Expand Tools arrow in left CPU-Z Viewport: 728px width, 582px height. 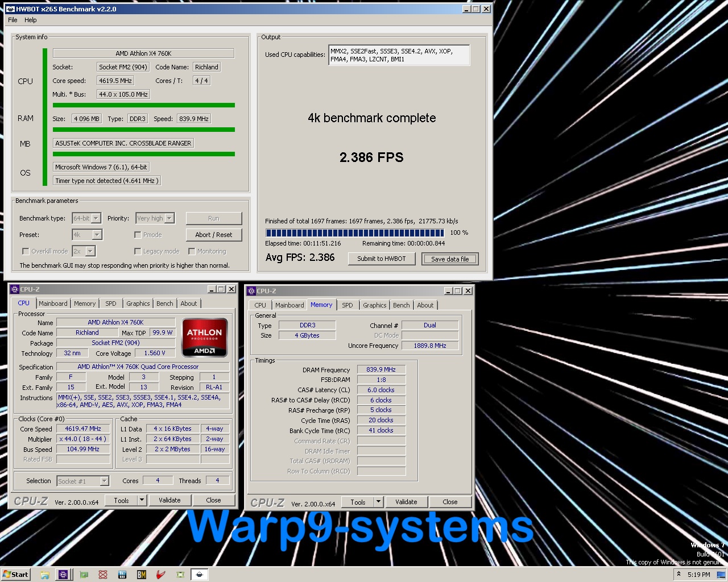tap(142, 500)
